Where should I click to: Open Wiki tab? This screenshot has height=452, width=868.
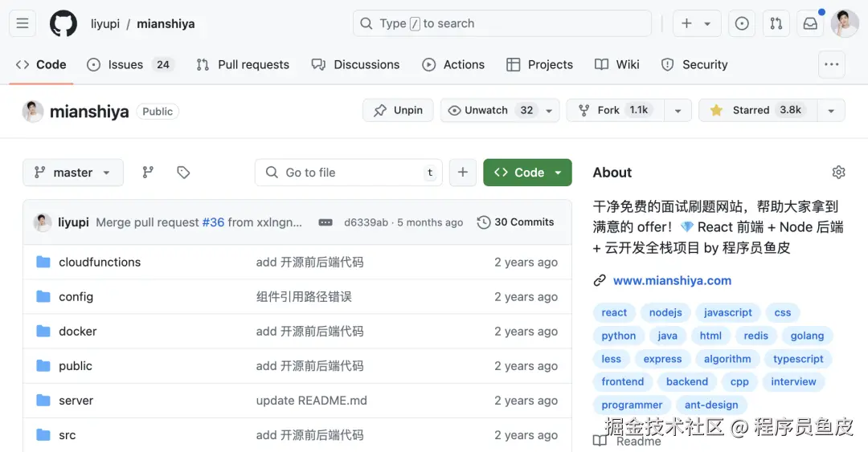616,65
